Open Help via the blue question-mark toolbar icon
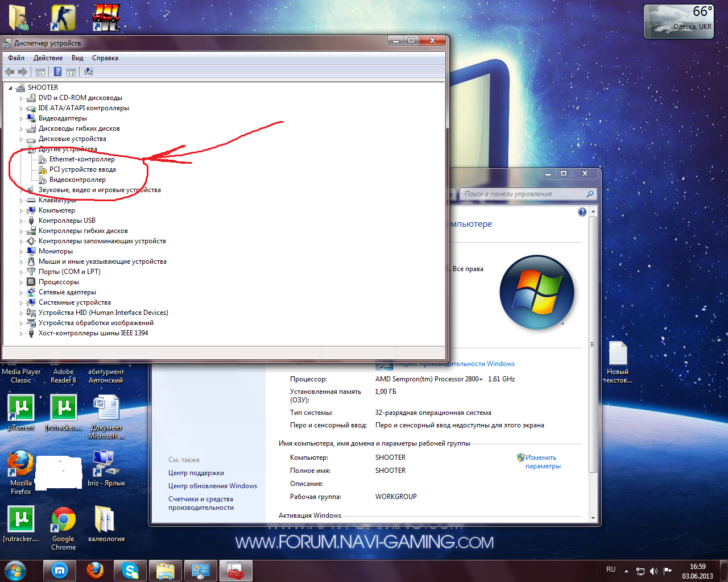The height and width of the screenshot is (582, 728). click(58, 72)
